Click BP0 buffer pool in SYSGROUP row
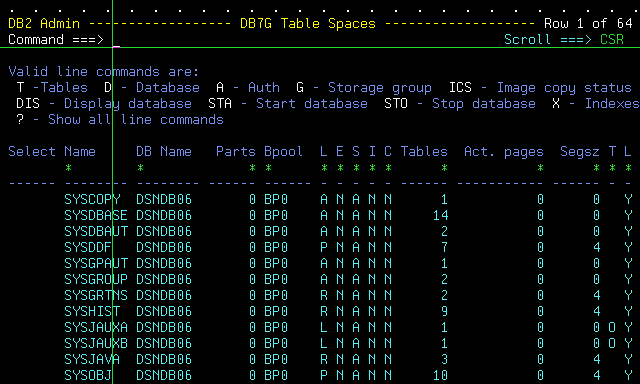The height and width of the screenshot is (384, 640). [276, 279]
